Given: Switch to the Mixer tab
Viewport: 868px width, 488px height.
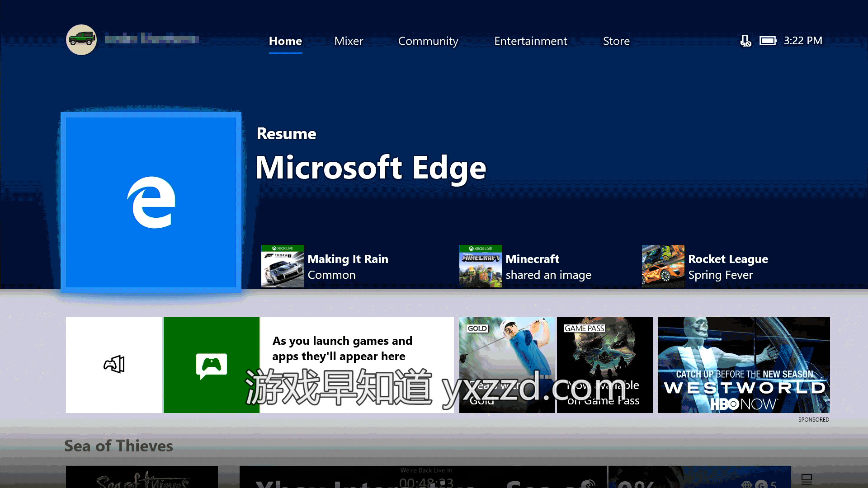Looking at the screenshot, I should pyautogui.click(x=349, y=41).
